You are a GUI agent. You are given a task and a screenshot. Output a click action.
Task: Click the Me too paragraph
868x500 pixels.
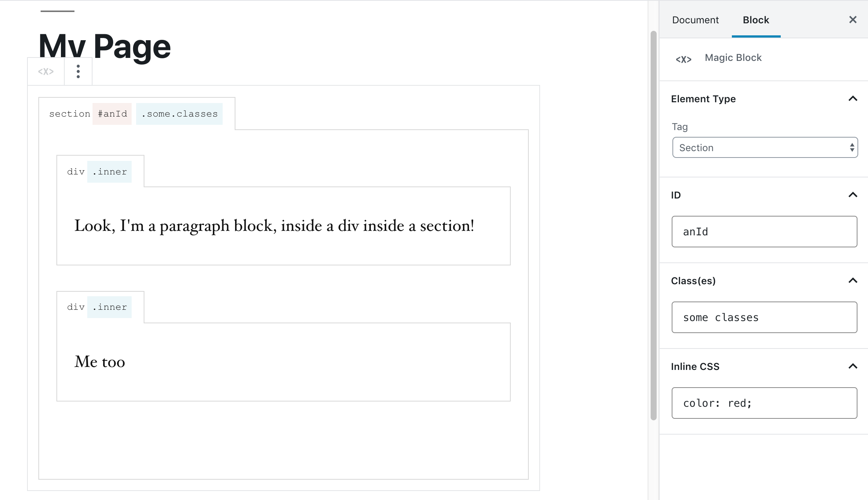tap(100, 362)
